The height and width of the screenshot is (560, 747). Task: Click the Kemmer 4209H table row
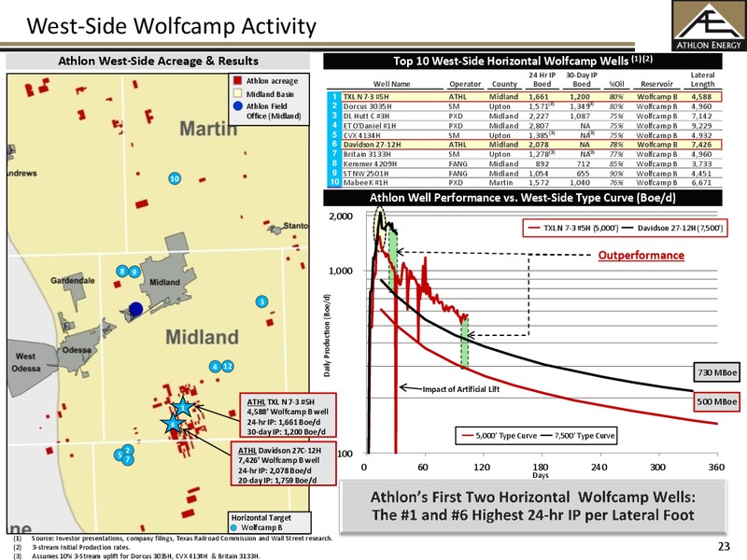pos(525,164)
